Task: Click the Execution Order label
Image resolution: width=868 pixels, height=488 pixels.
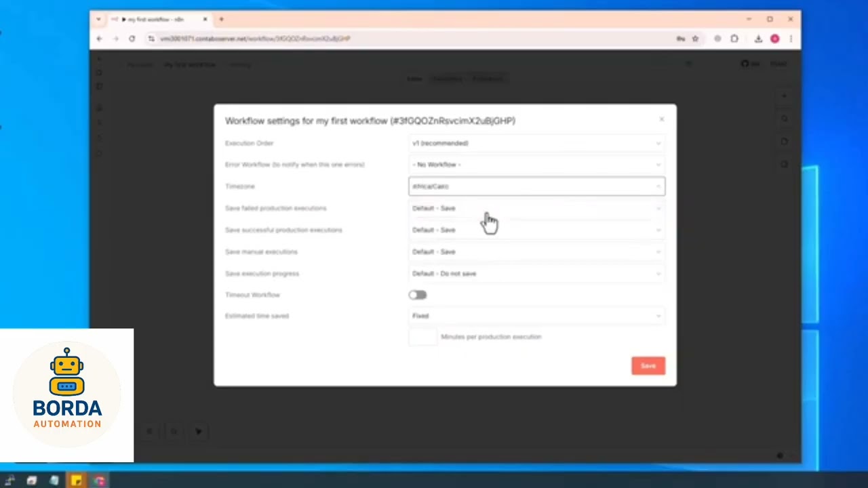Action: 249,143
